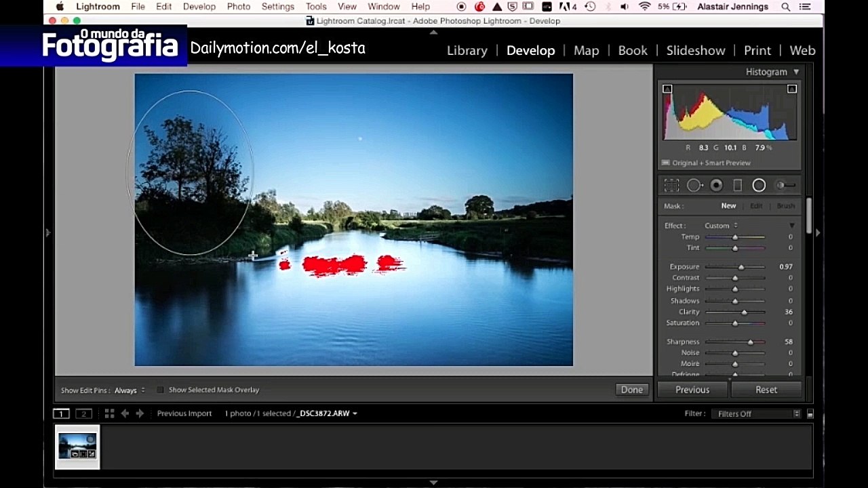Click the Reset button
This screenshot has width=868, height=488.
766,390
